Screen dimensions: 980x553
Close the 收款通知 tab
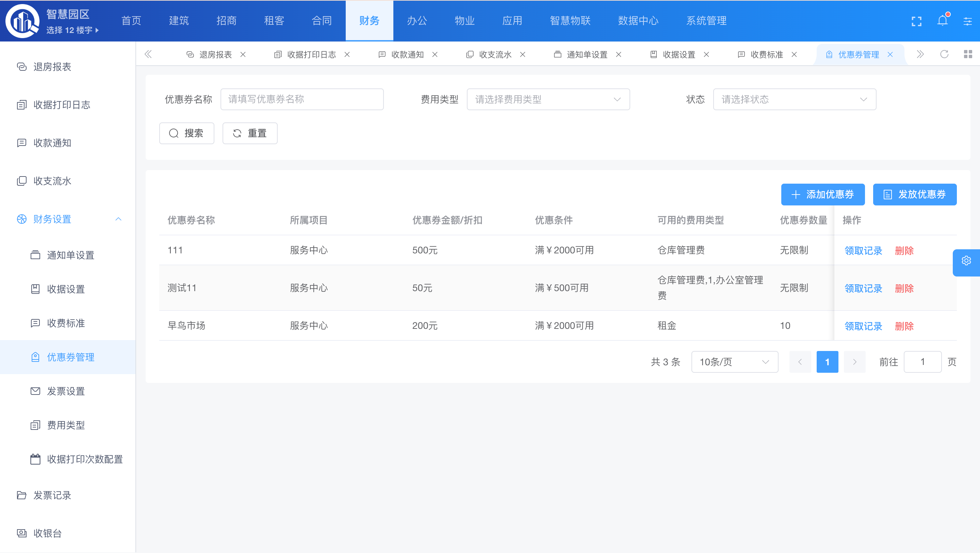(435, 54)
